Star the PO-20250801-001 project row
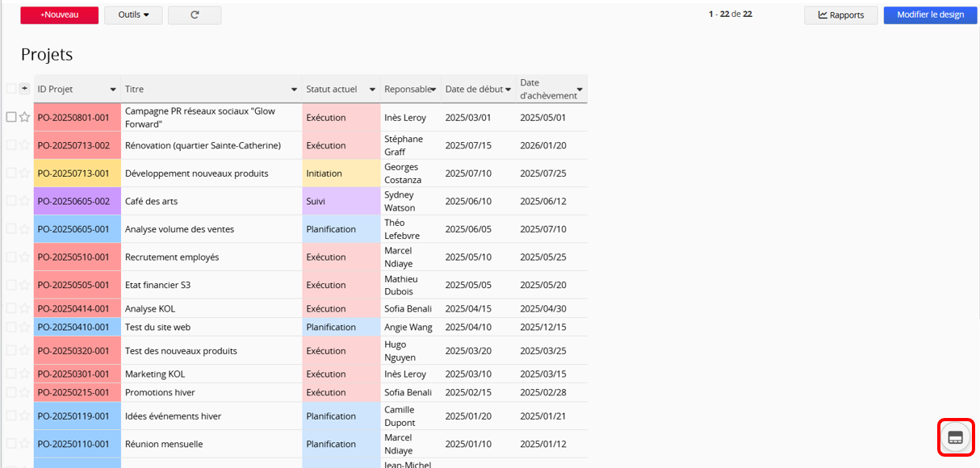980x468 pixels. tap(24, 117)
